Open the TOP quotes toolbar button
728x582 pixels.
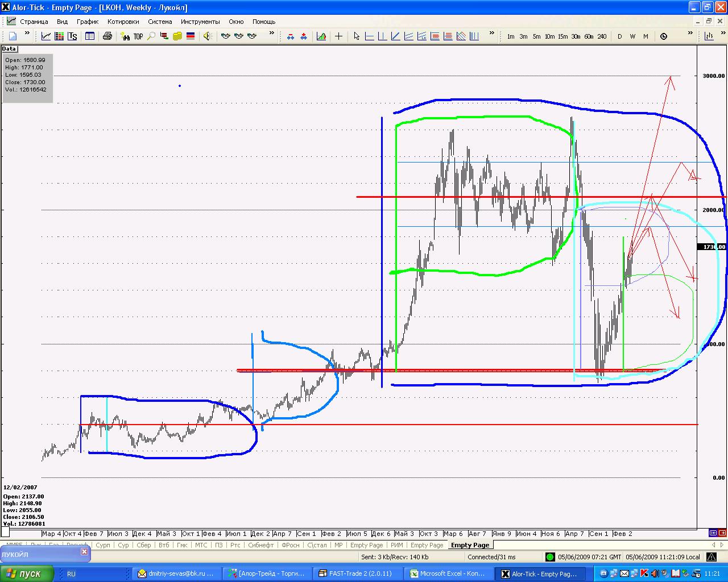click(x=138, y=36)
